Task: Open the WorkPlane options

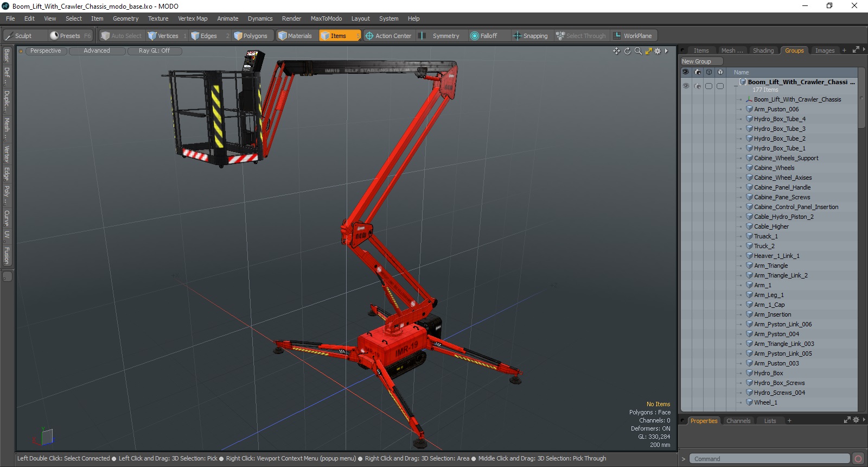Action: click(x=634, y=36)
